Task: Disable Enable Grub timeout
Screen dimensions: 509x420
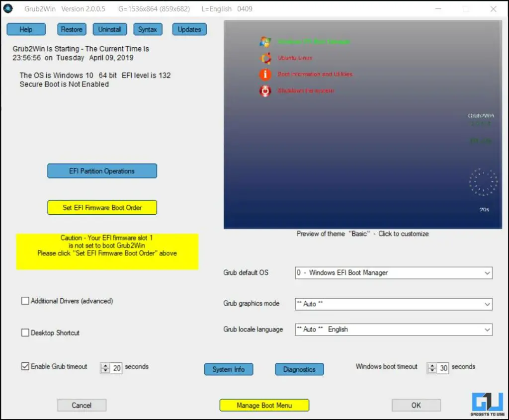Action: click(25, 366)
